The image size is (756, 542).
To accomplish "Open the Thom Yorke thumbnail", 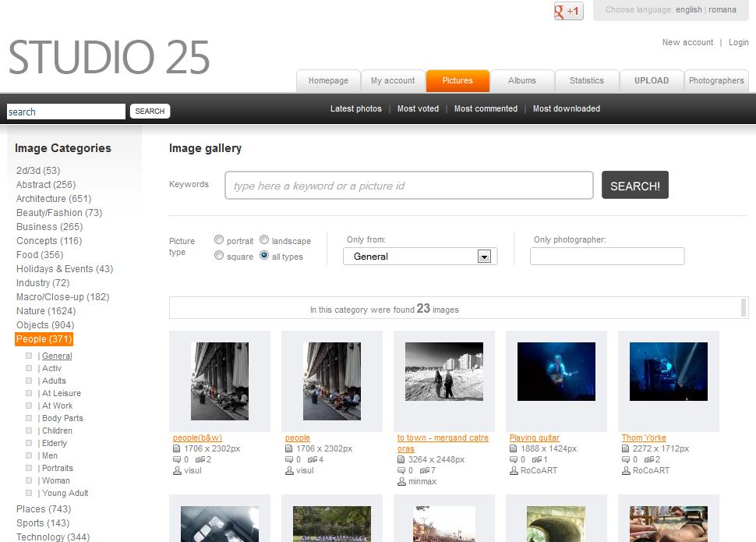I will tap(669, 372).
